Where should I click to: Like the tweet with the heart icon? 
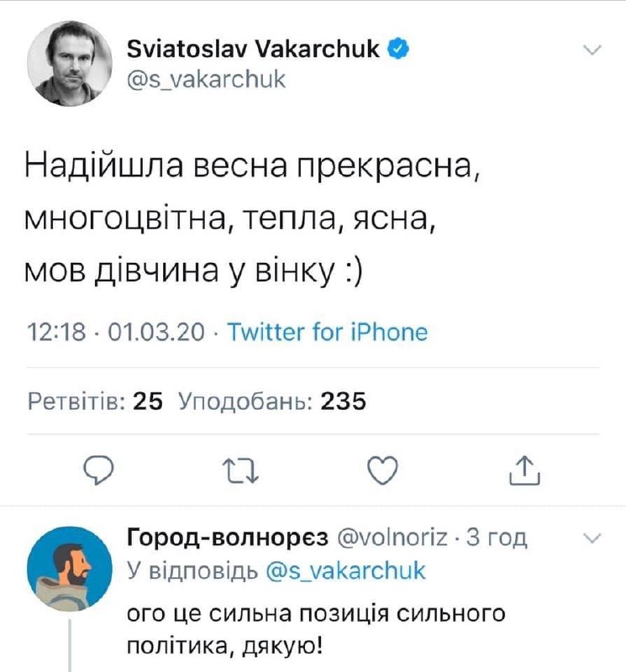pyautogui.click(x=383, y=470)
